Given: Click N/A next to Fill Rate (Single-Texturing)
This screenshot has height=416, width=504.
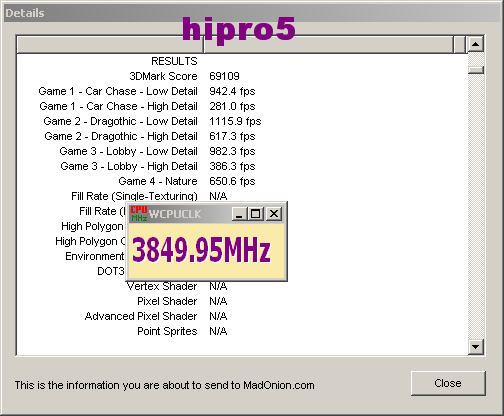Looking at the screenshot, I should tap(218, 196).
